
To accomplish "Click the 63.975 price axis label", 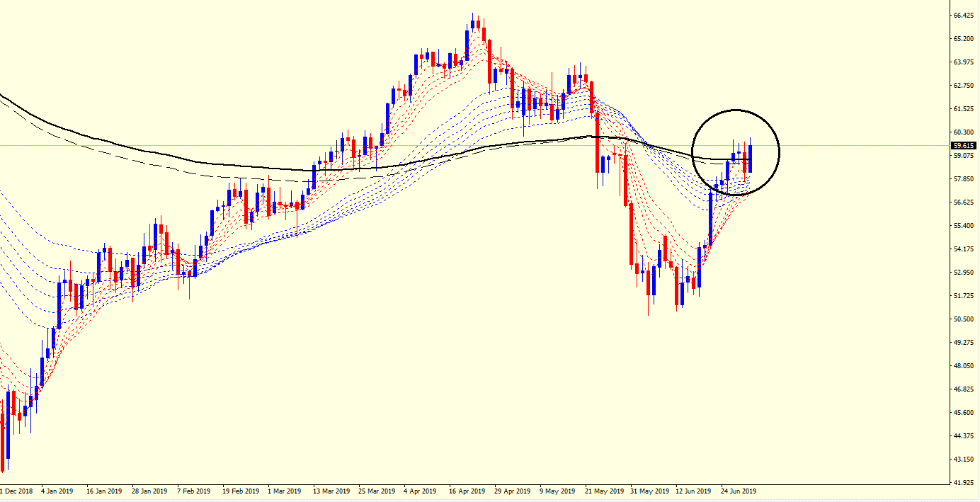I will pyautogui.click(x=963, y=62).
